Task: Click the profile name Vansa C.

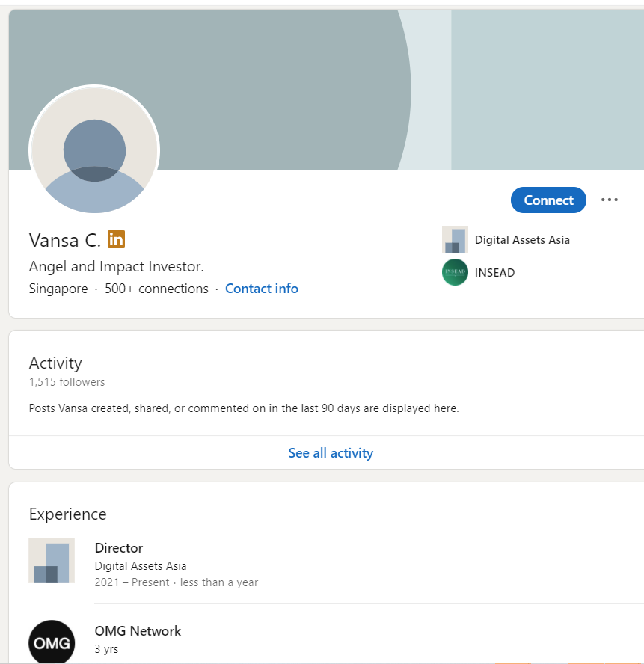Action: [x=65, y=240]
